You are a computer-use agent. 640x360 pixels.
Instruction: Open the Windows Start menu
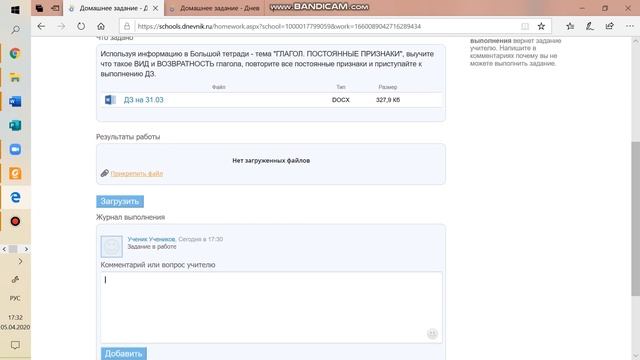click(15, 9)
